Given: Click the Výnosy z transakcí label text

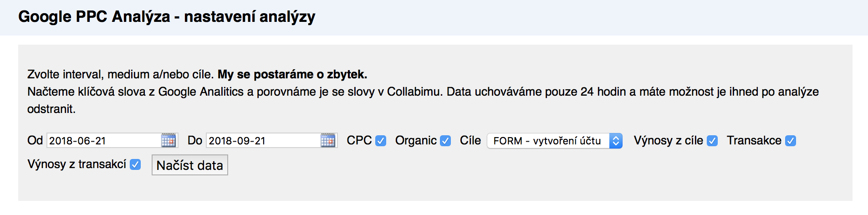Looking at the screenshot, I should pyautogui.click(x=77, y=164).
